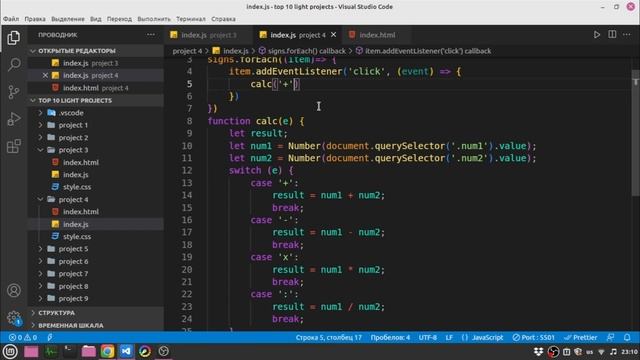
Task: Change indentation Пробелов: 4
Action: pyautogui.click(x=390, y=338)
